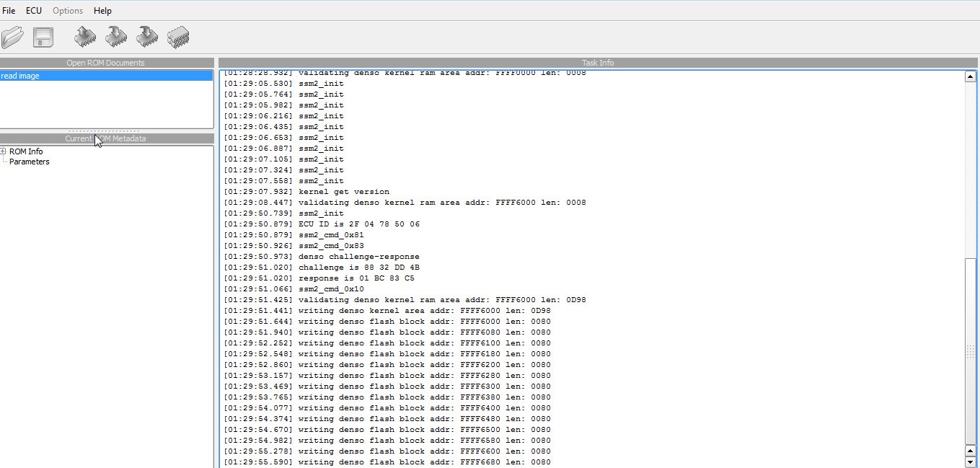Click the splitter handle above Current ROM Metadata

click(x=107, y=131)
